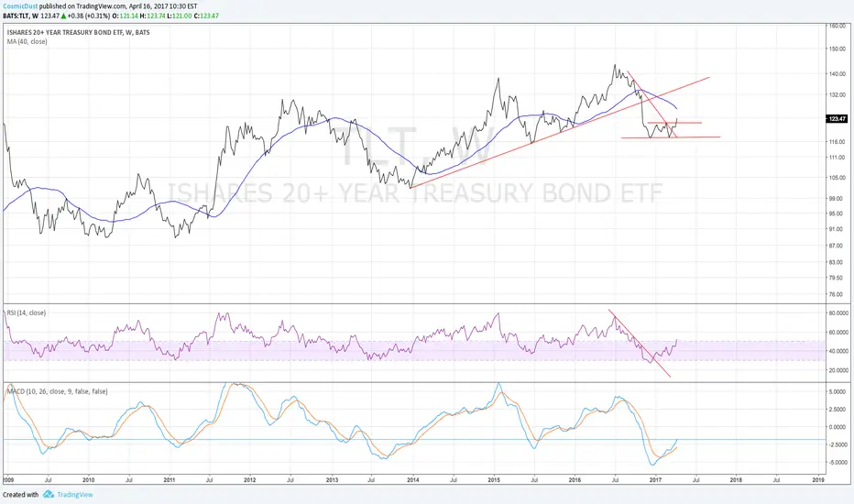The image size is (854, 504).
Task: Click the 91.00 price axis label
Action: coord(836,229)
